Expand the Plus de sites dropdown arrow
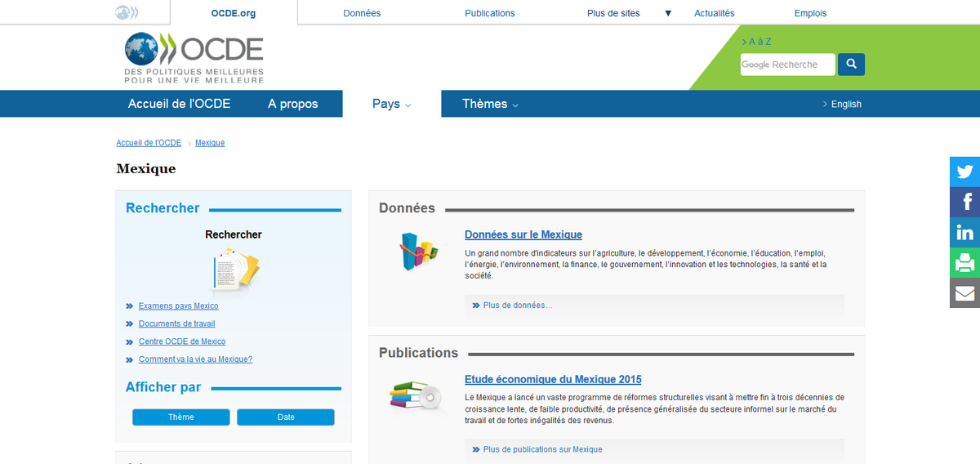Image resolution: width=980 pixels, height=464 pixels. [x=668, y=13]
